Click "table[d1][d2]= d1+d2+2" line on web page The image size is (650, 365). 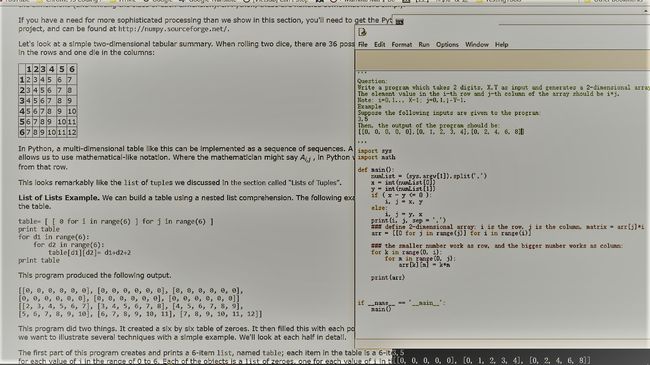(x=90, y=252)
